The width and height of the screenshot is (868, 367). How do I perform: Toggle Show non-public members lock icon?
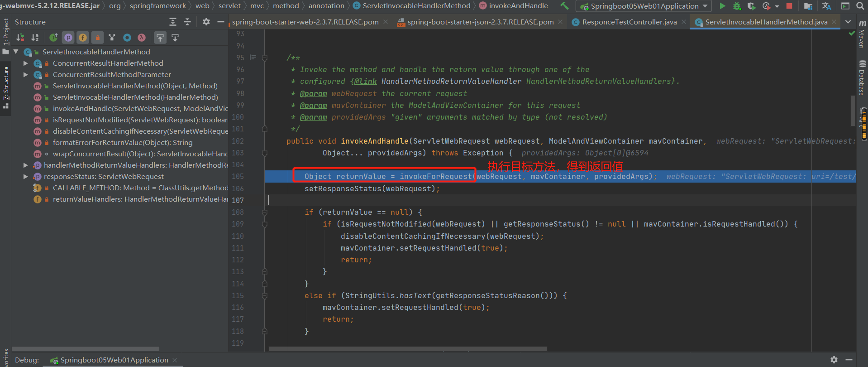[x=97, y=38]
